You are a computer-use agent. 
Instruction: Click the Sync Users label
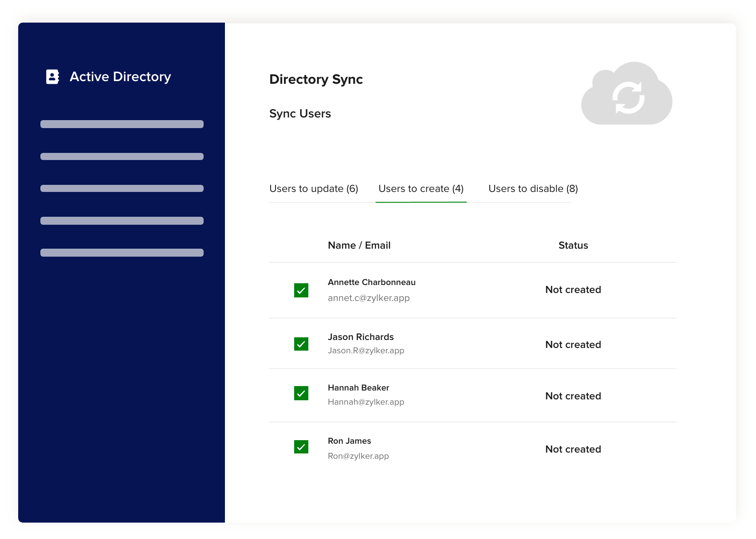[300, 114]
